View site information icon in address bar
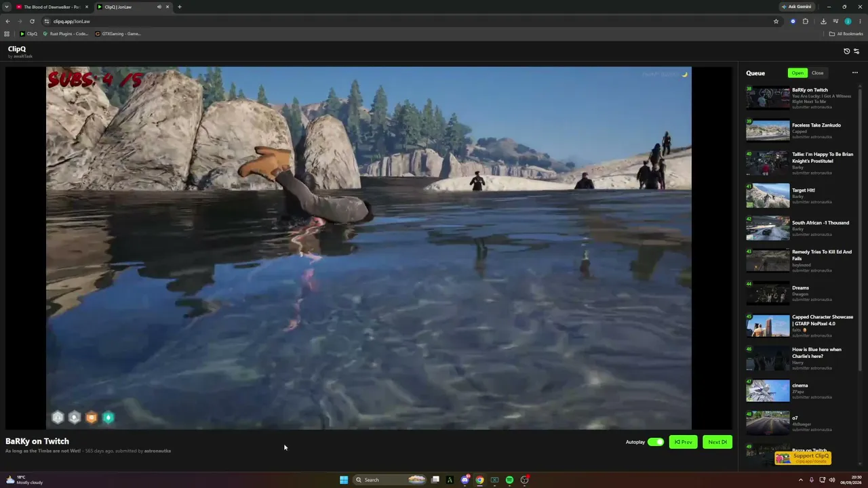Screen dimensions: 868x488 coord(47,21)
